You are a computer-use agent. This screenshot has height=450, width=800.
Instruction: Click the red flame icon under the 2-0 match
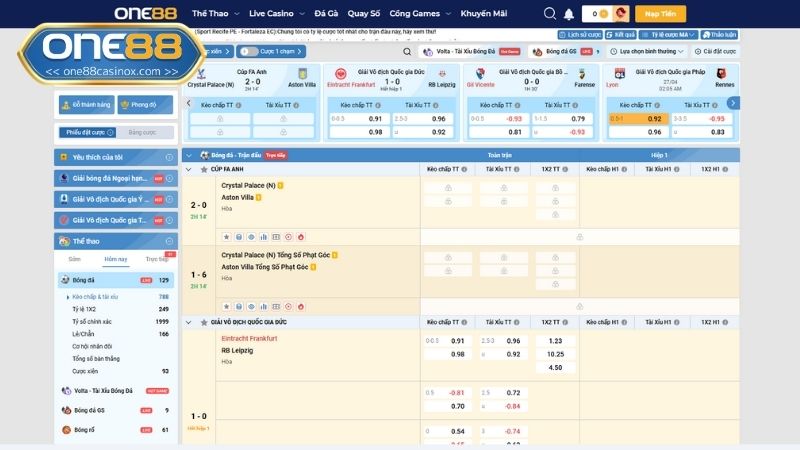pos(301,237)
